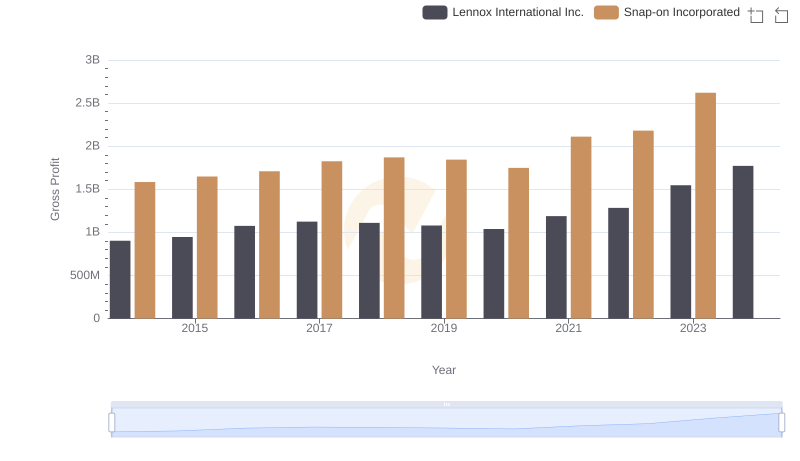Click the Snap-on bar for 2017

[x=332, y=240]
